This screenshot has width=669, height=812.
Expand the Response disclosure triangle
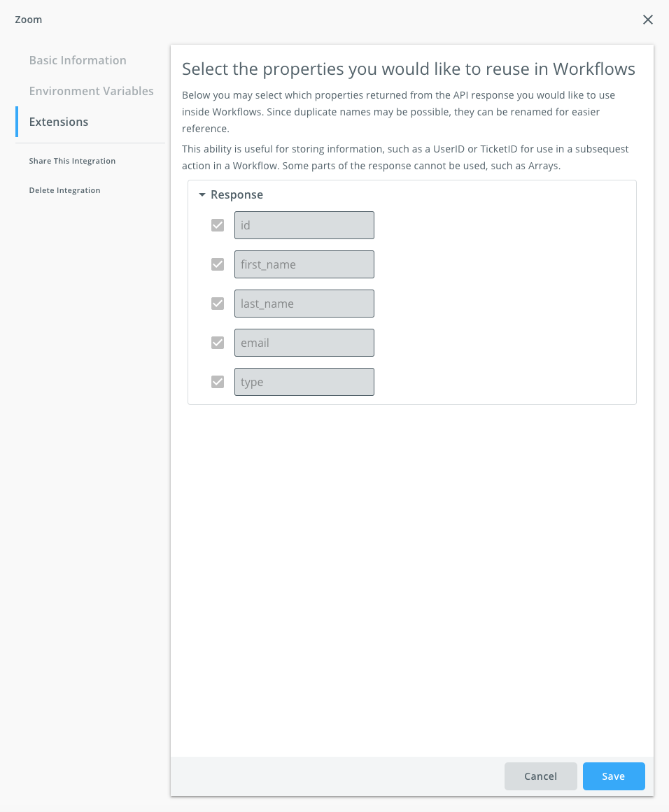[x=202, y=194]
